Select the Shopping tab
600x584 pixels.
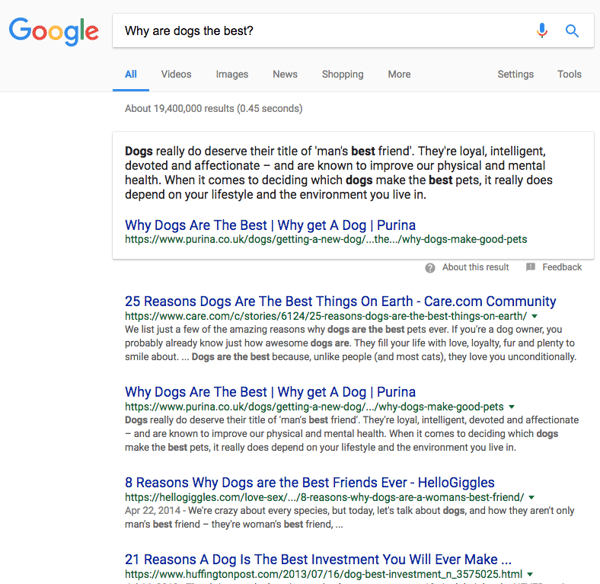343,74
